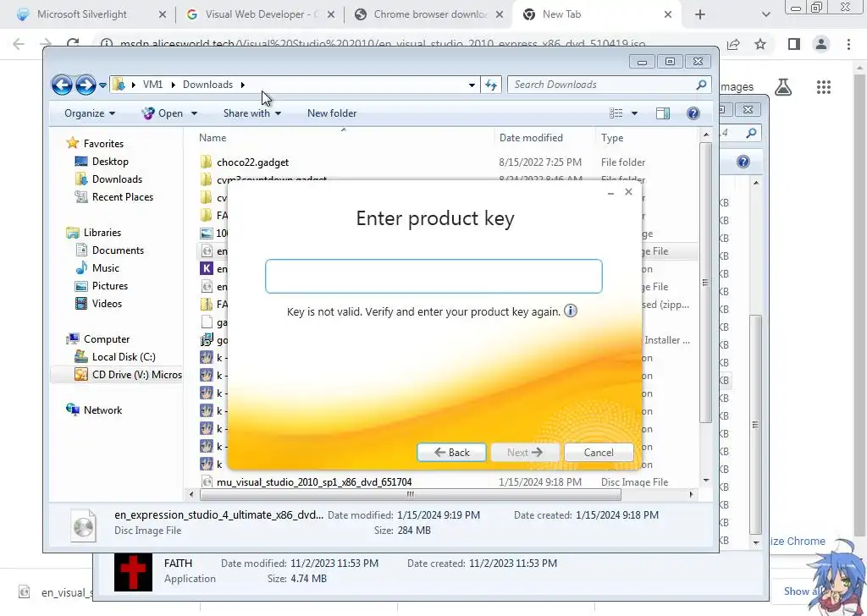The image size is (867, 616).
Task: Open the Videos library
Action: point(107,303)
